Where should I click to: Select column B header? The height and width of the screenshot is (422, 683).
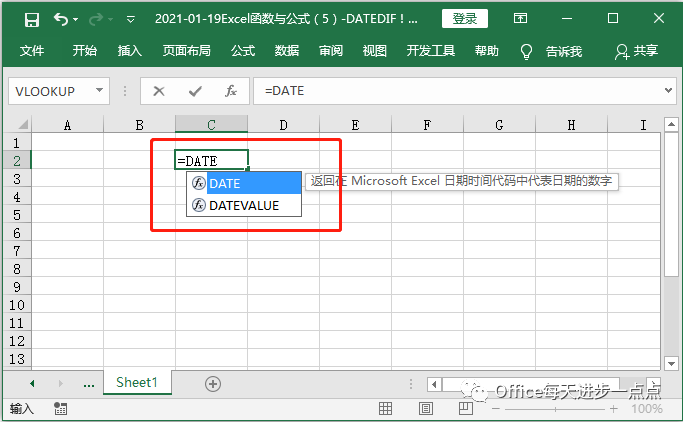139,125
